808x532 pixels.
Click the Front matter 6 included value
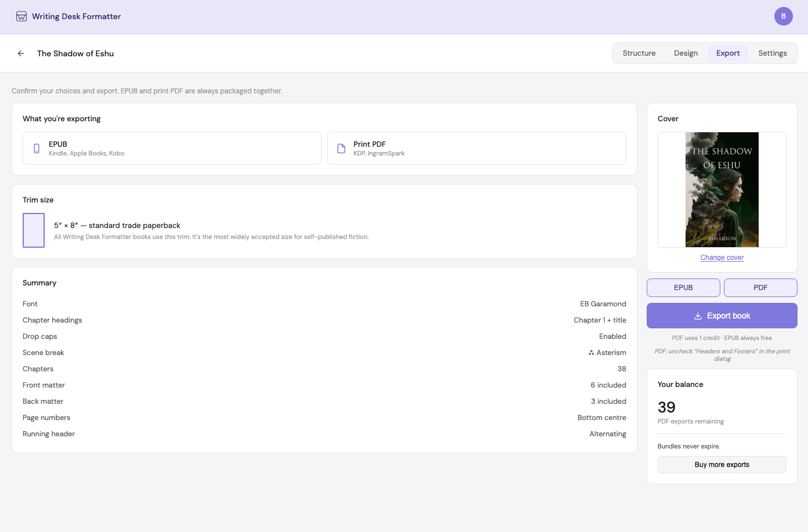click(x=608, y=385)
